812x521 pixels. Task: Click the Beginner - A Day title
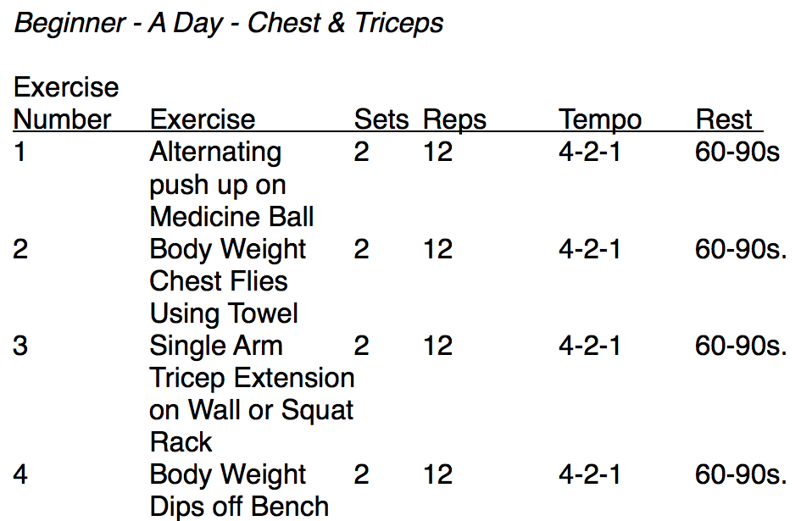228,24
